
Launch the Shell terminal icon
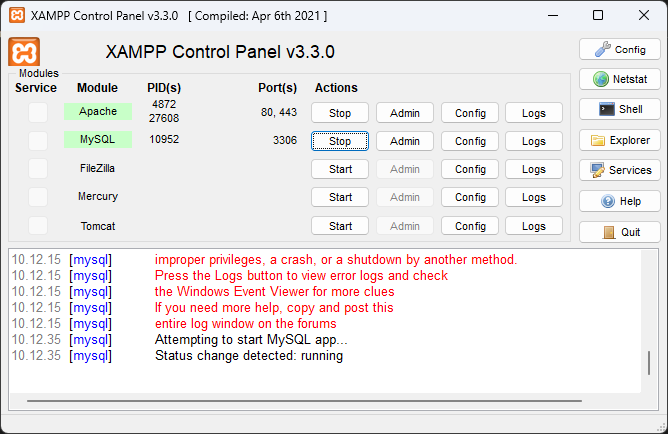point(620,109)
